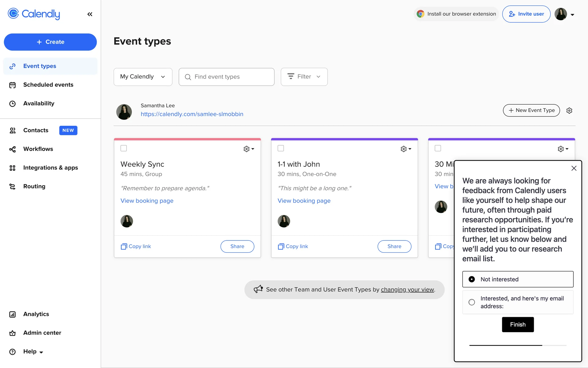This screenshot has height=368, width=588.
Task: Click copy icon on Weekly Sync card
Action: [x=124, y=246]
